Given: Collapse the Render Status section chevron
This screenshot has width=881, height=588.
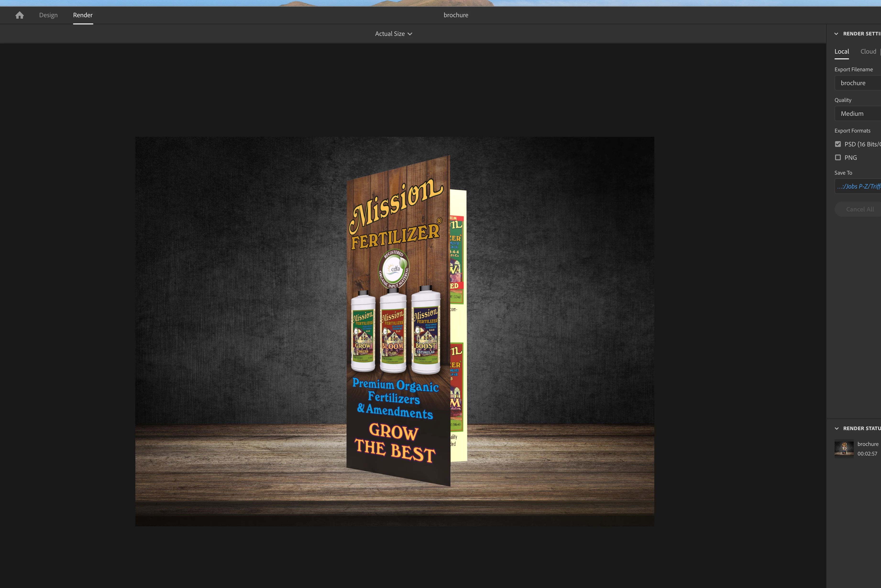Looking at the screenshot, I should (836, 428).
